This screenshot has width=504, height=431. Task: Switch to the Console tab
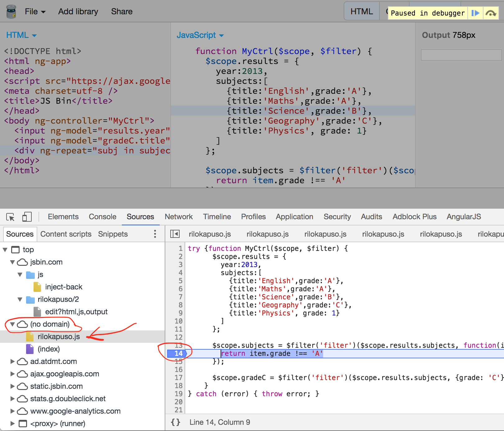click(x=103, y=217)
